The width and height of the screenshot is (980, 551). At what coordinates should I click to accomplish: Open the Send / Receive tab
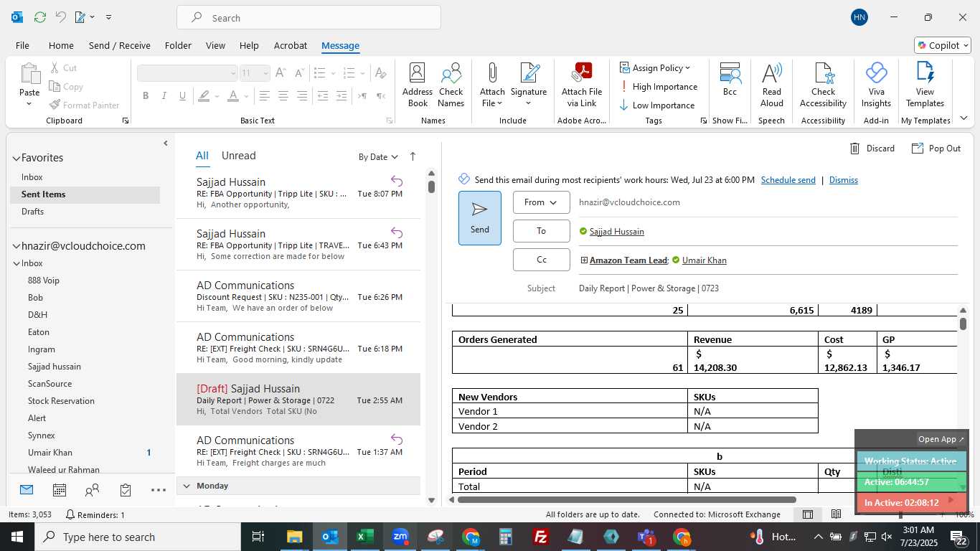tap(120, 45)
